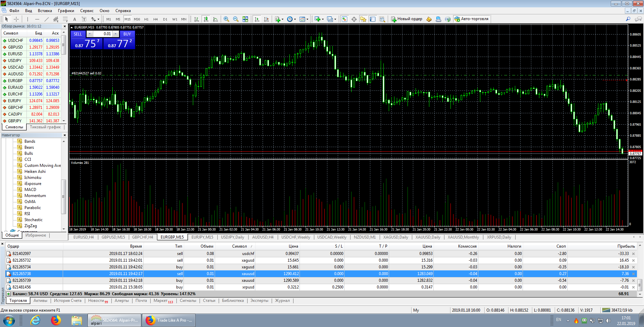Open Internet Explorer from the taskbar
Screen dimensions: 644x327
(x=35, y=320)
